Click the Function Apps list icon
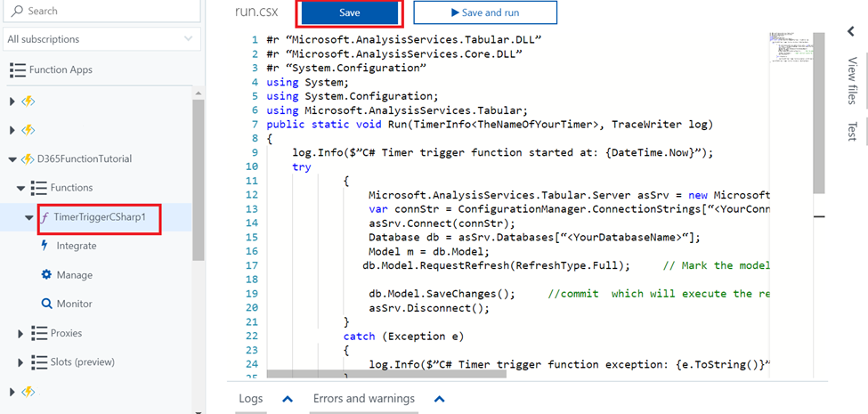868x414 pixels. pyautogui.click(x=17, y=69)
